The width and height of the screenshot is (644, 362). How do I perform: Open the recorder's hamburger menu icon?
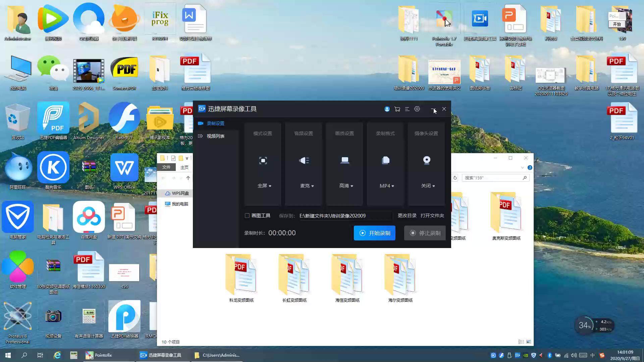(407, 109)
